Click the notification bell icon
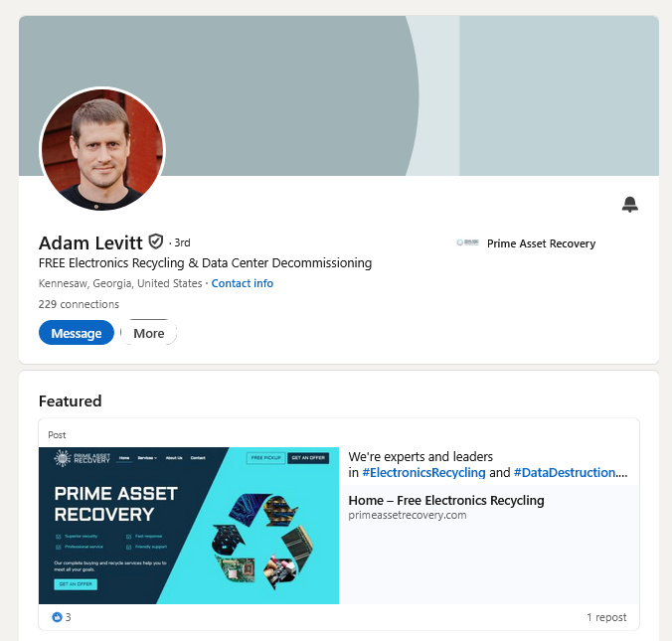 (x=629, y=205)
